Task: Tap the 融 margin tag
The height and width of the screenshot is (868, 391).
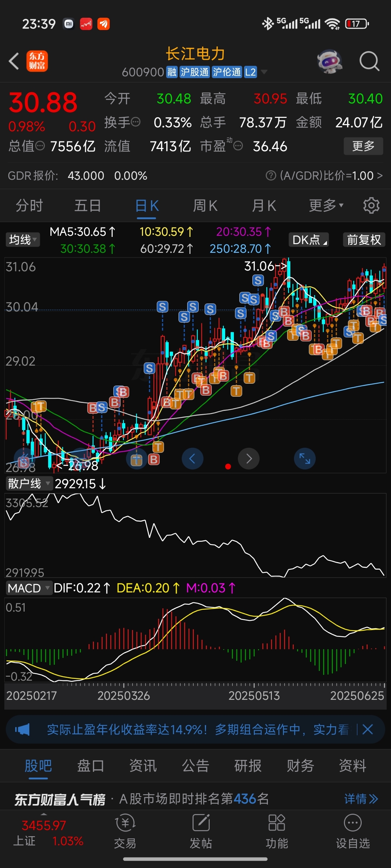Action: (x=172, y=72)
